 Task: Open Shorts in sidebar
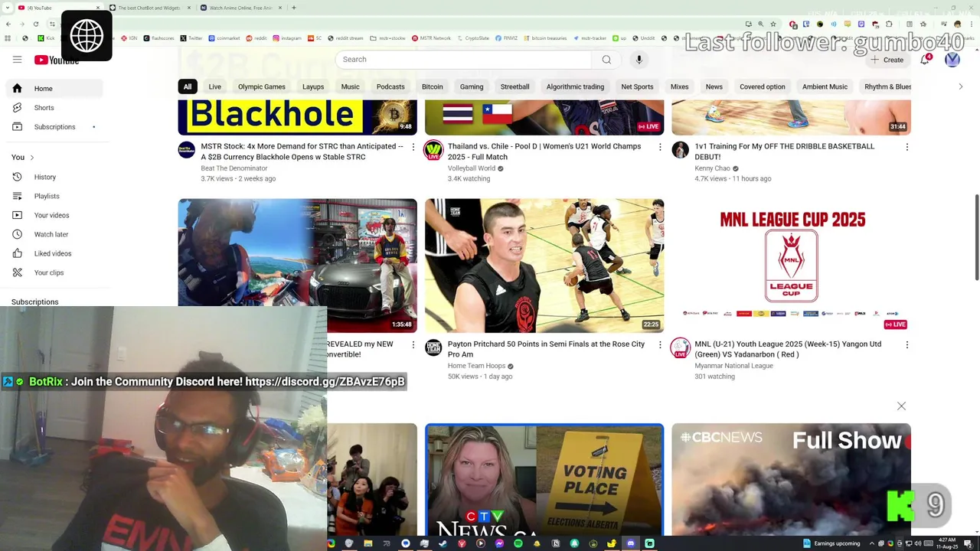tap(54, 108)
